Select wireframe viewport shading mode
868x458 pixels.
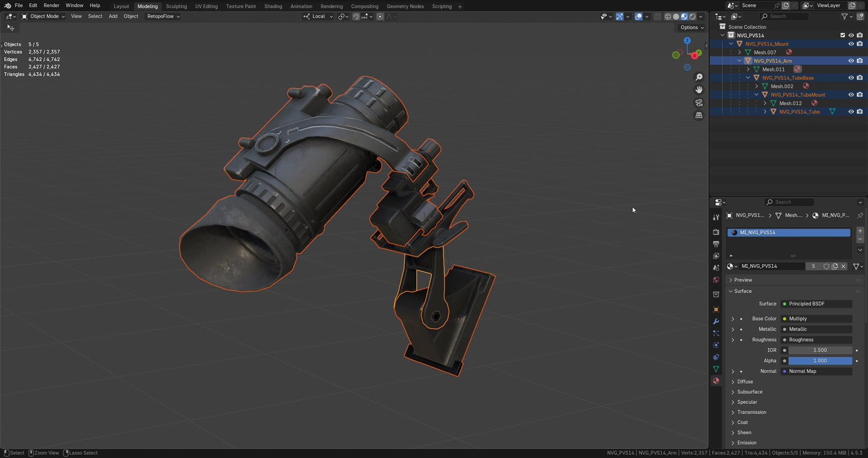(x=667, y=17)
